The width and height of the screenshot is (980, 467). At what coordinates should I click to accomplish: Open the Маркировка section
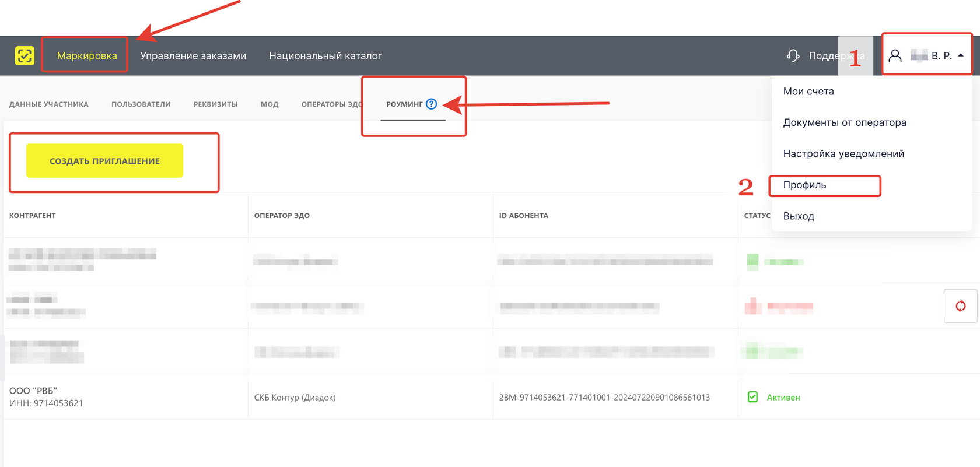pyautogui.click(x=87, y=56)
